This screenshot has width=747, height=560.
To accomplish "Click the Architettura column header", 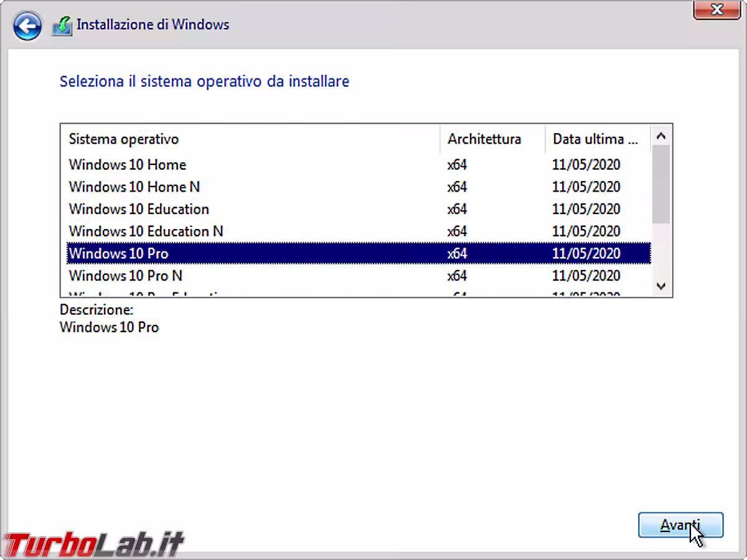I will (484, 139).
